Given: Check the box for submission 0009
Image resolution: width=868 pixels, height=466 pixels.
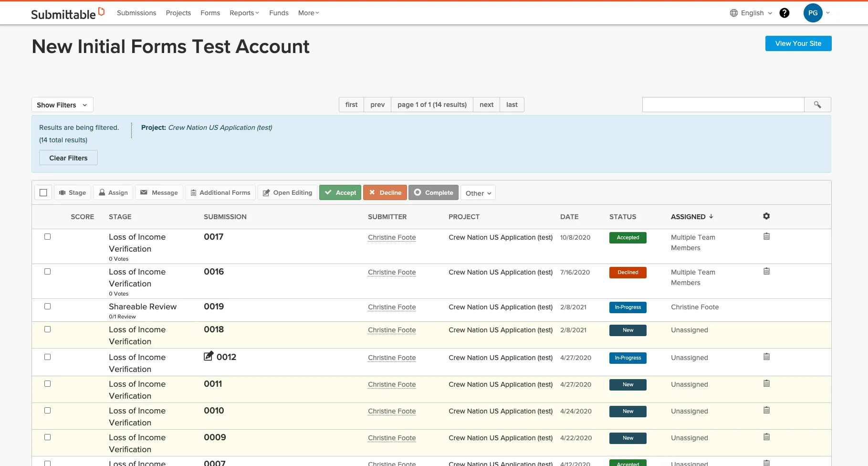Looking at the screenshot, I should (47, 437).
